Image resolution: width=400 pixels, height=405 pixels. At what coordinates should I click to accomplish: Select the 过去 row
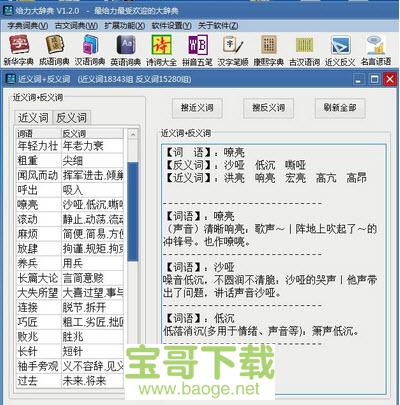pos(70,381)
